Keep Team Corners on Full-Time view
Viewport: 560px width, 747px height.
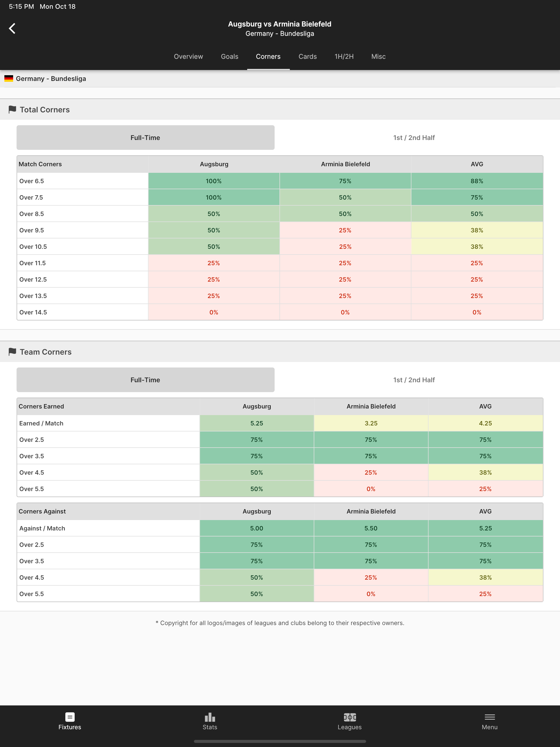(145, 380)
